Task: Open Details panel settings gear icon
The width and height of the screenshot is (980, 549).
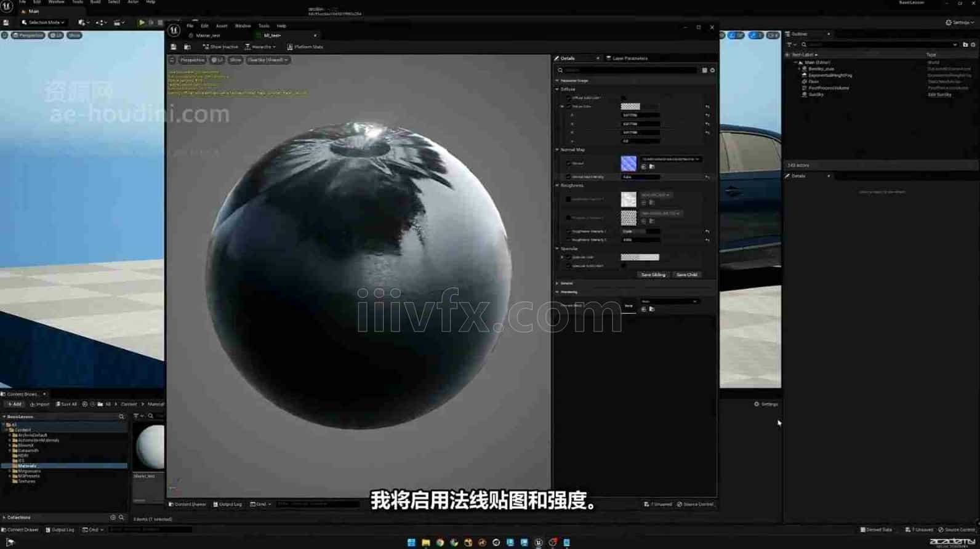Action: click(x=712, y=70)
